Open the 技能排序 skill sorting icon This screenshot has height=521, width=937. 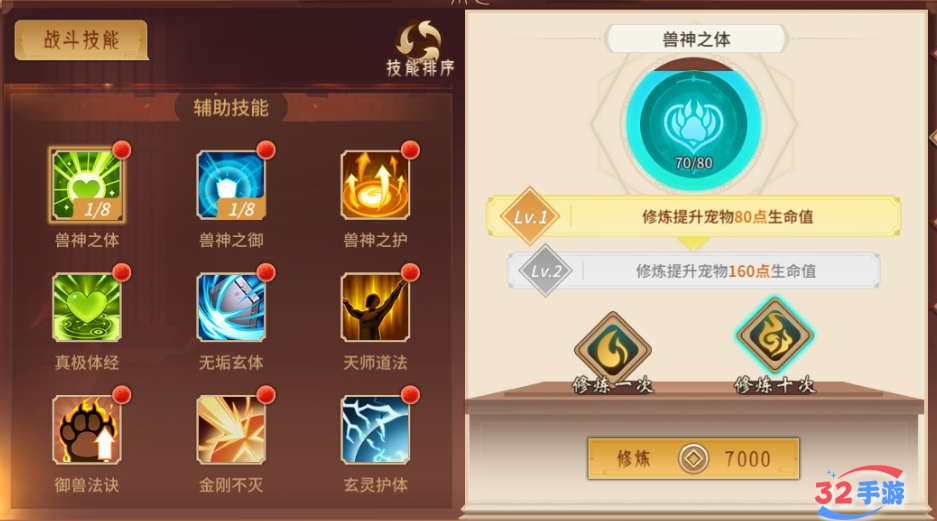420,48
